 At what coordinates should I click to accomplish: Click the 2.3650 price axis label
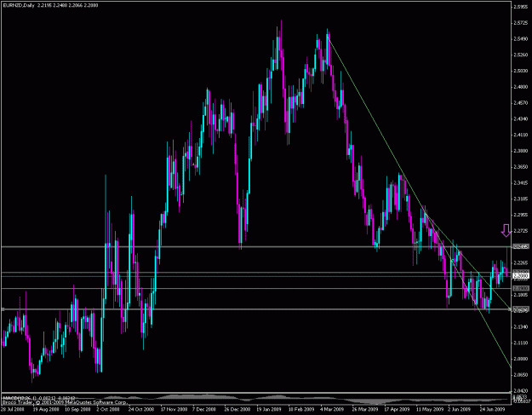tap(521, 167)
